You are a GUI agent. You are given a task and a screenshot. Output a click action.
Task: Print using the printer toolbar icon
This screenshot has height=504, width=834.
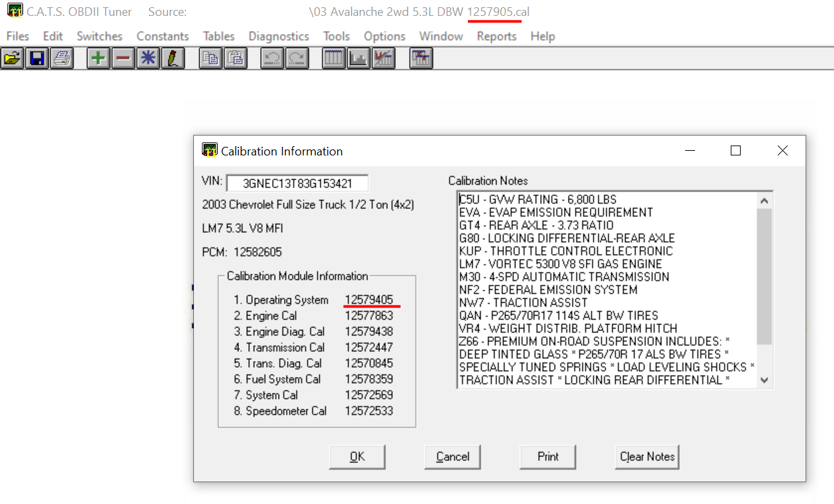[x=62, y=58]
